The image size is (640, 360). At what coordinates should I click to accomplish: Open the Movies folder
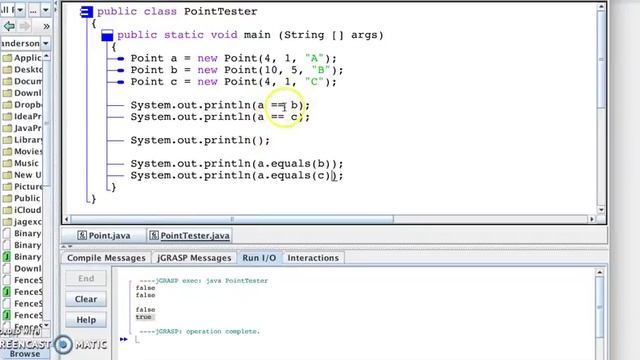point(22,151)
